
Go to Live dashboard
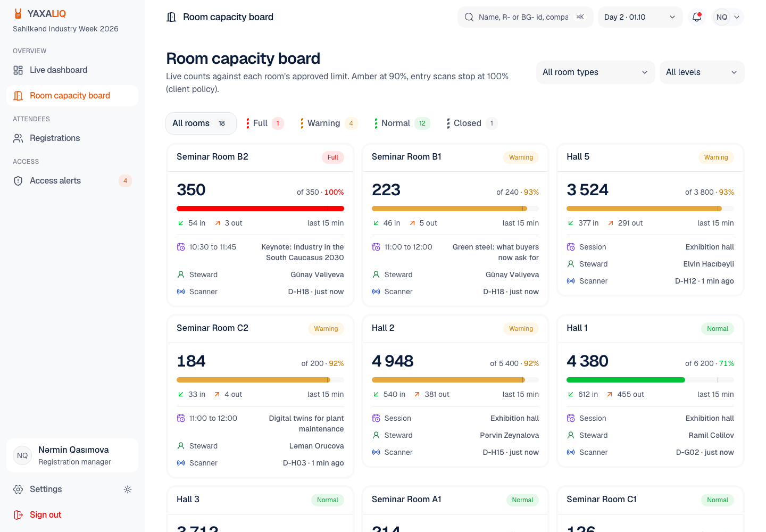point(72,70)
